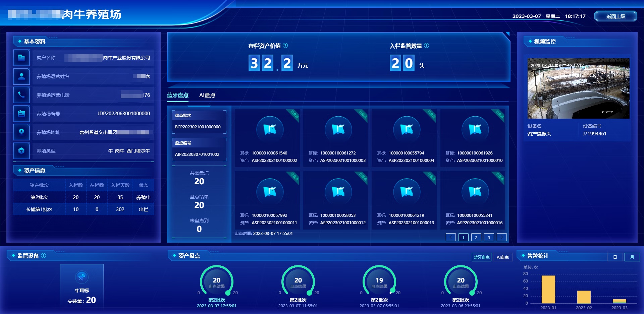The height and width of the screenshot is (314, 644).
Task: Toggle asset inventory to AI盘点 mode
Action: (502, 257)
